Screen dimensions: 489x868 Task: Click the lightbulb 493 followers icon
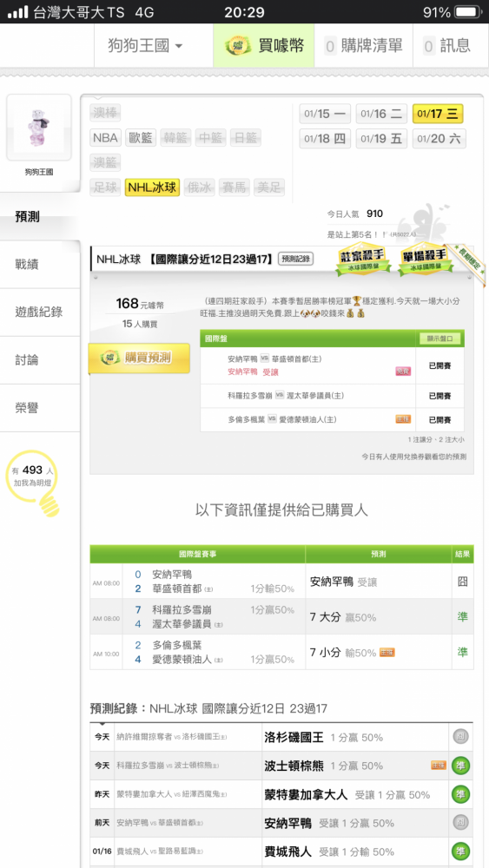(35, 483)
